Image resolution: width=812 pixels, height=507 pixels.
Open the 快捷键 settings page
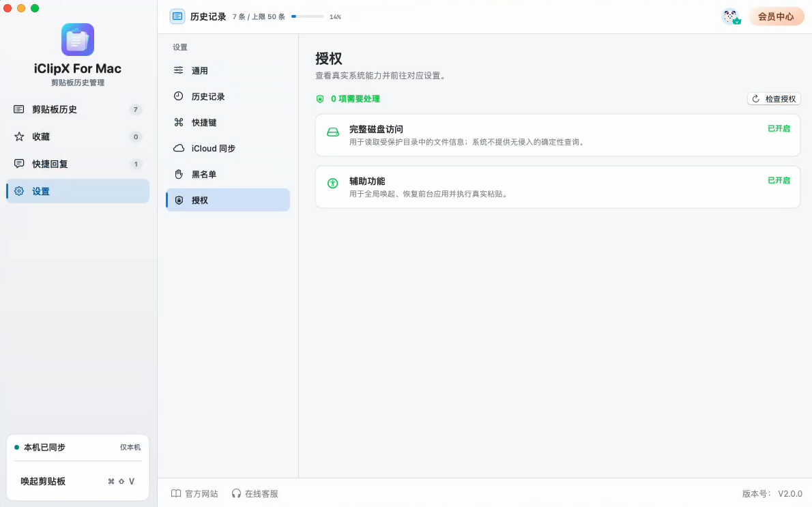[x=228, y=122]
